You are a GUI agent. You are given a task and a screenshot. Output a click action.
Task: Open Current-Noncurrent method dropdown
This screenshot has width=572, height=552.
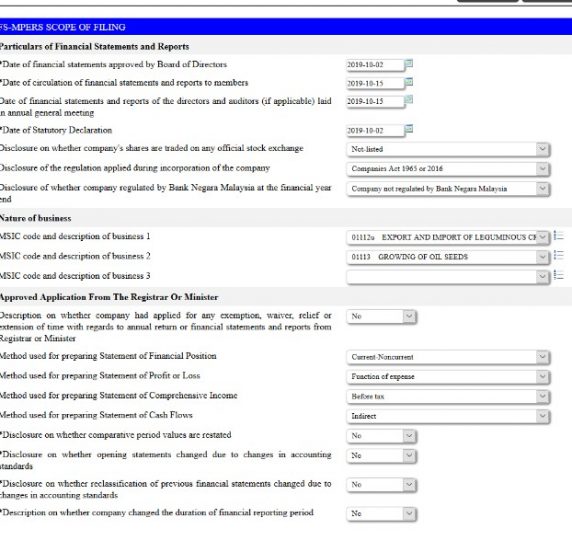pos(448,357)
